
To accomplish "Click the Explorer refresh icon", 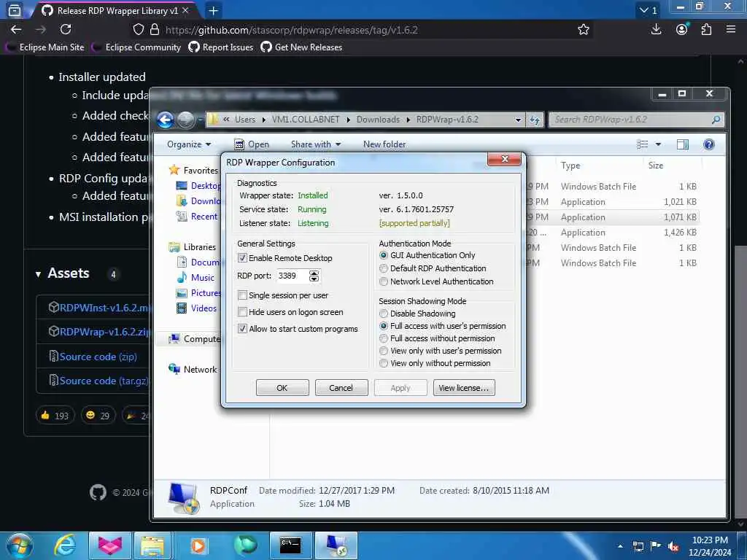I will 535,120.
